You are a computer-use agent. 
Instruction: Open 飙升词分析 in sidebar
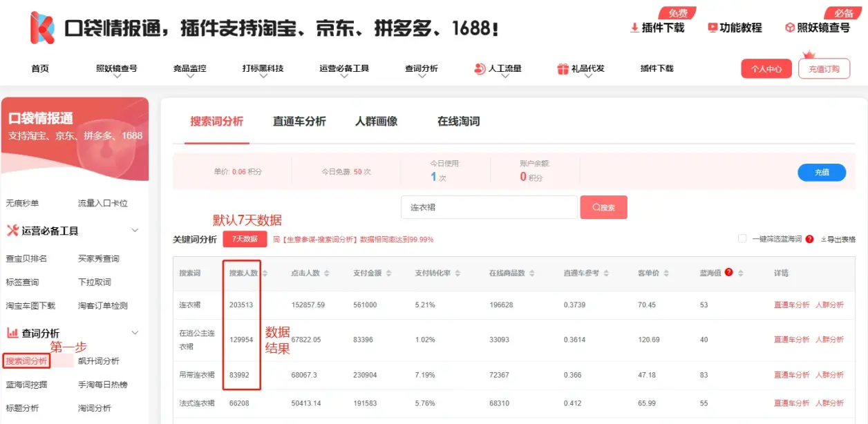pos(99,360)
